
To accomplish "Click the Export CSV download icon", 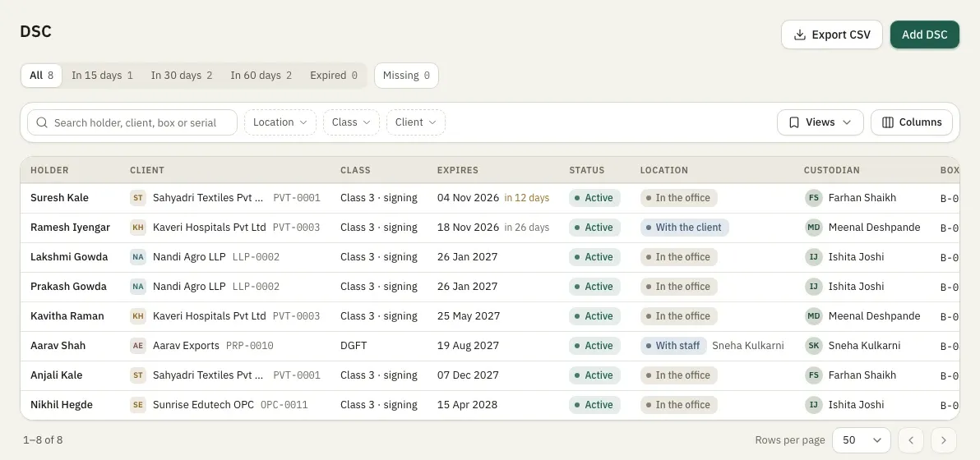I will click(799, 35).
